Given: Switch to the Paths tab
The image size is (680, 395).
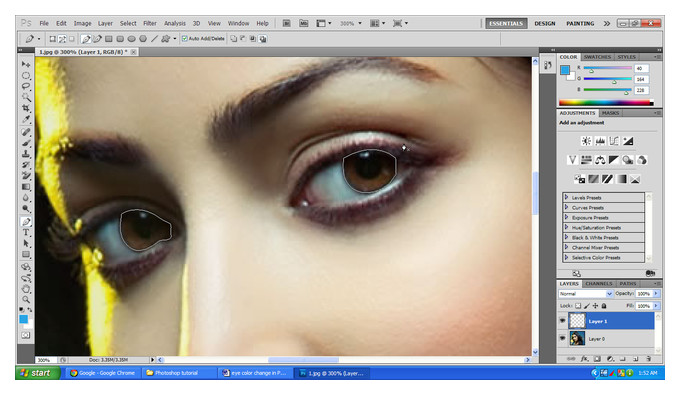Looking at the screenshot, I should coord(628,284).
